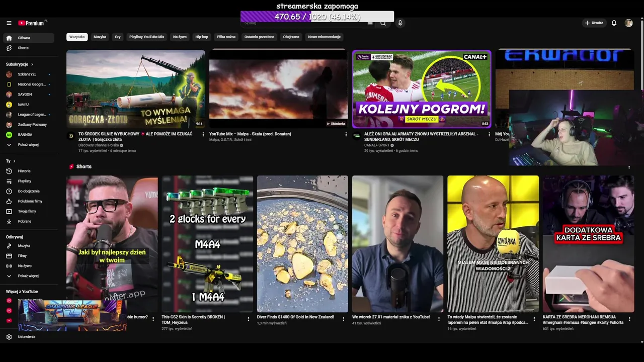Image resolution: width=644 pixels, height=362 pixels.
Task: Expand the Ty section chevron
Action: (x=14, y=161)
